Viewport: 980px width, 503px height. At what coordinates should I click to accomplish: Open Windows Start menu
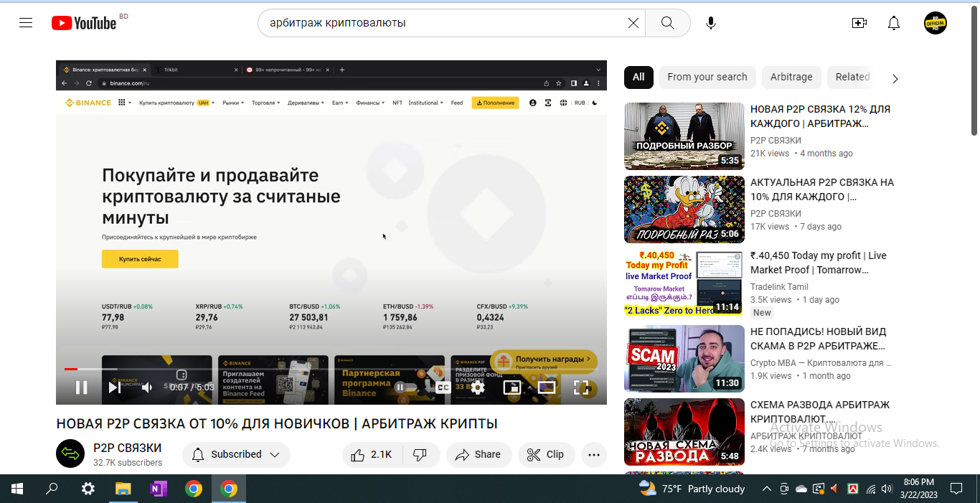[17, 489]
